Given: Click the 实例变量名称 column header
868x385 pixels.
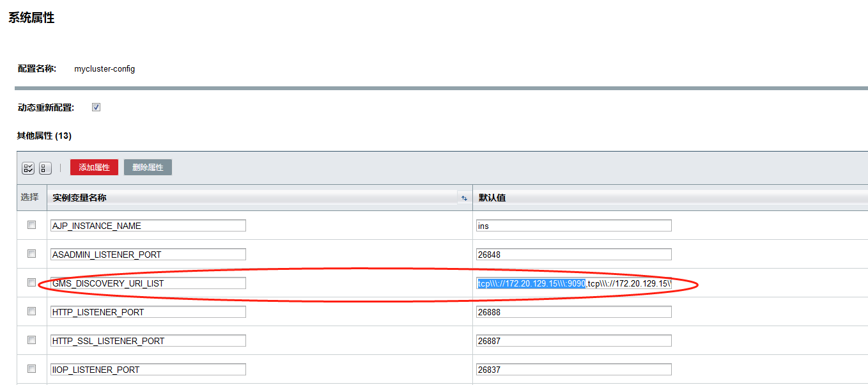Looking at the screenshot, I should coord(80,198).
